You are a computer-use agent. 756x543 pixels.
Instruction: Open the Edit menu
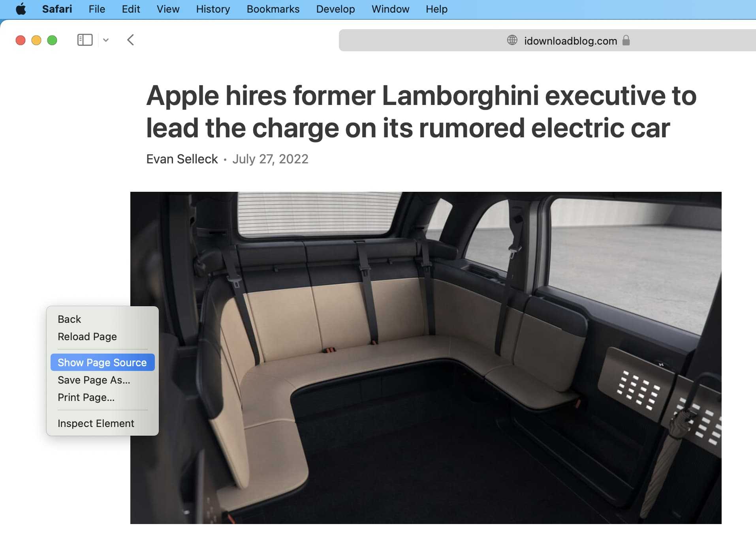coord(131,9)
